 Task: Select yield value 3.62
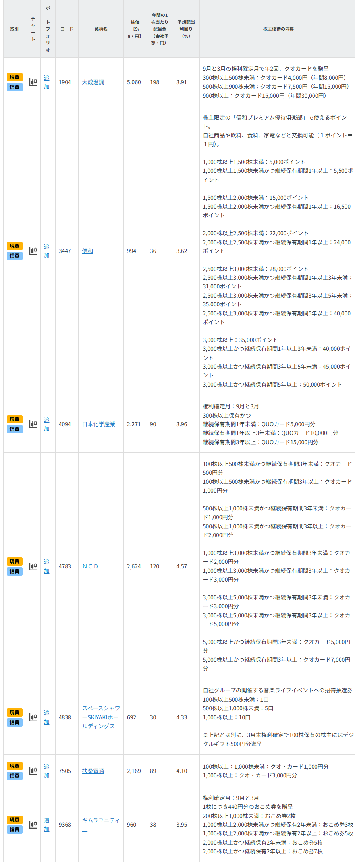(181, 251)
